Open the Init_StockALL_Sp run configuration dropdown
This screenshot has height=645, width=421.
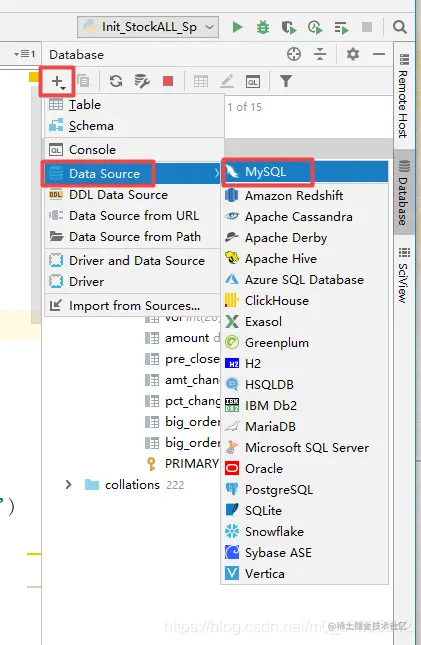click(x=148, y=27)
